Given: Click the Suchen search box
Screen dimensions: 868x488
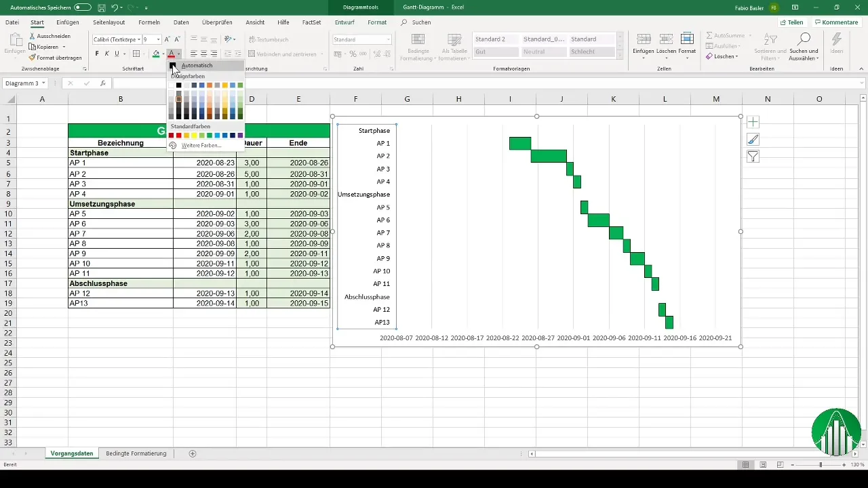Looking at the screenshot, I should tap(421, 22).
